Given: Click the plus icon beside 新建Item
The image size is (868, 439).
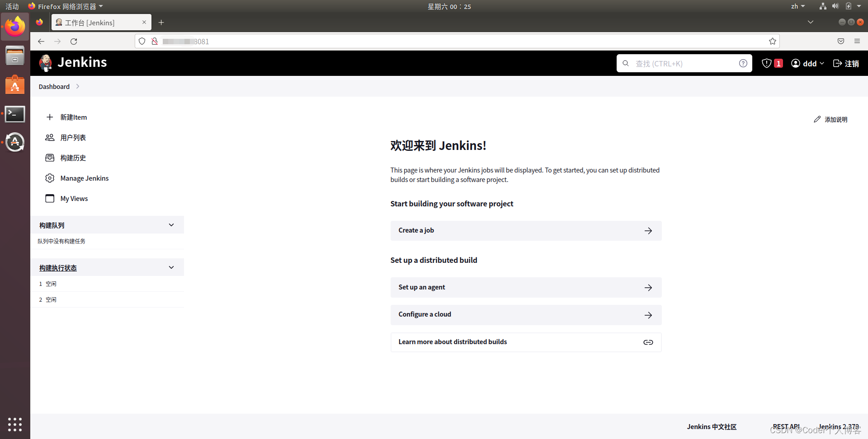Looking at the screenshot, I should (x=50, y=117).
